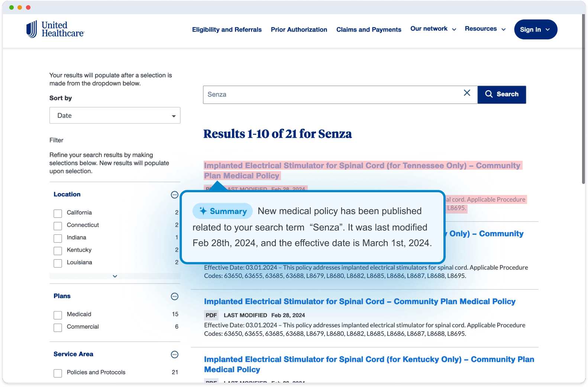Click the Plans filter heading
This screenshot has width=588, height=387.
[x=62, y=296]
